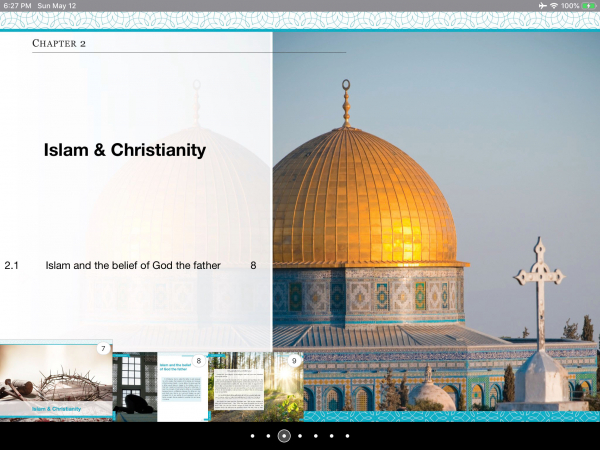600x450 pixels.
Task: Open page 8 thumbnail
Action: 159,387
